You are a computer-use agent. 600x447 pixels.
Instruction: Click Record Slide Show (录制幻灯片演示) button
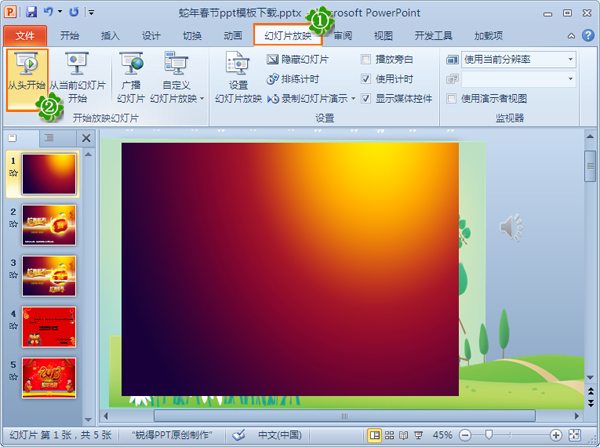(308, 99)
